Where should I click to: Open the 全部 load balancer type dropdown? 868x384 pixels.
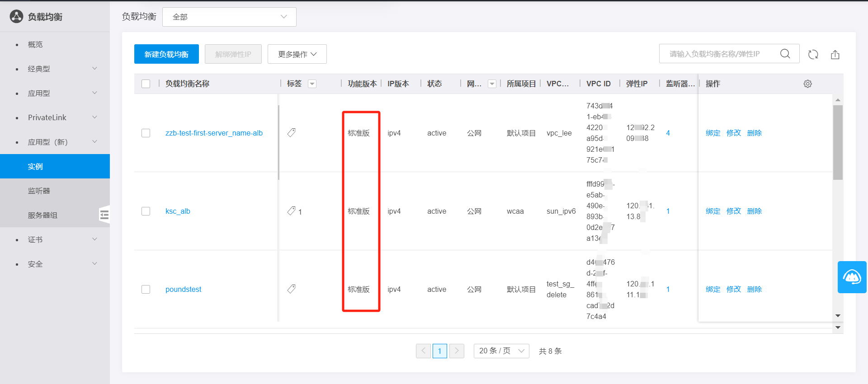click(x=229, y=17)
